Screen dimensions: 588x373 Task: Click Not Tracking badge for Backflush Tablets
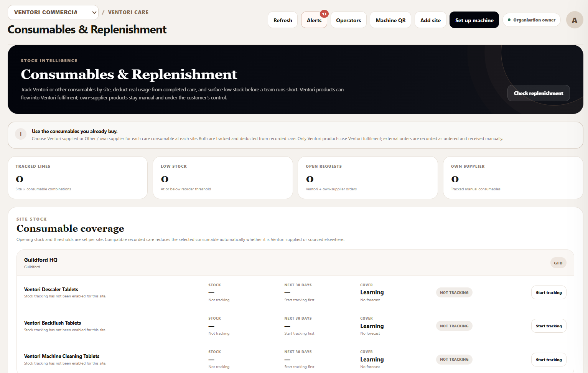[454, 326]
